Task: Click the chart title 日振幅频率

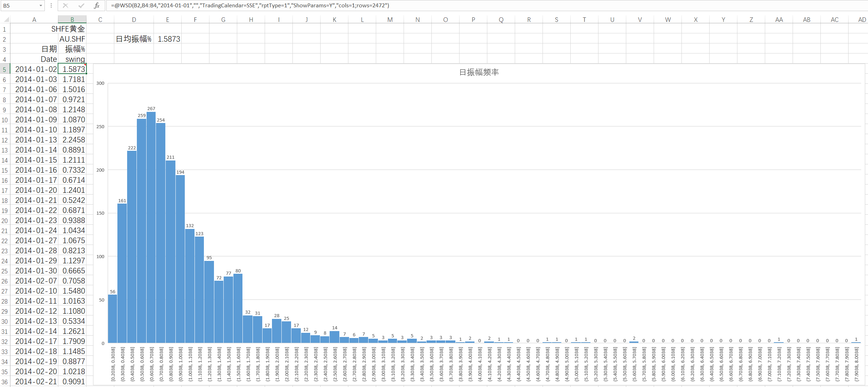Action: 479,72
